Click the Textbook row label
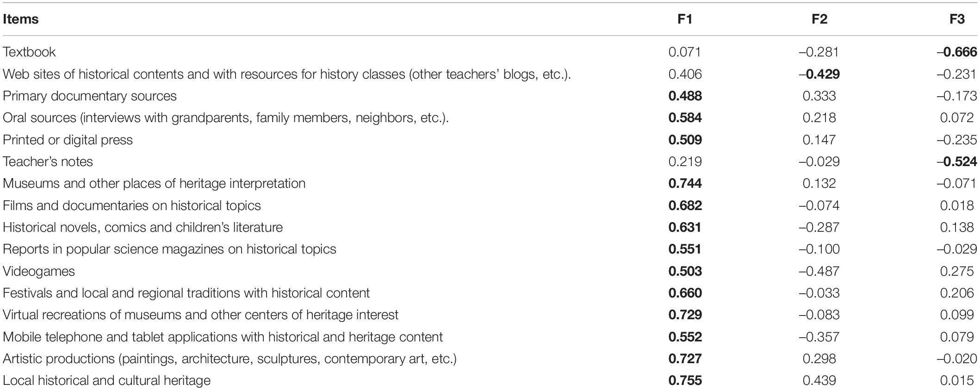This screenshot has height=390, width=980. click(29, 52)
